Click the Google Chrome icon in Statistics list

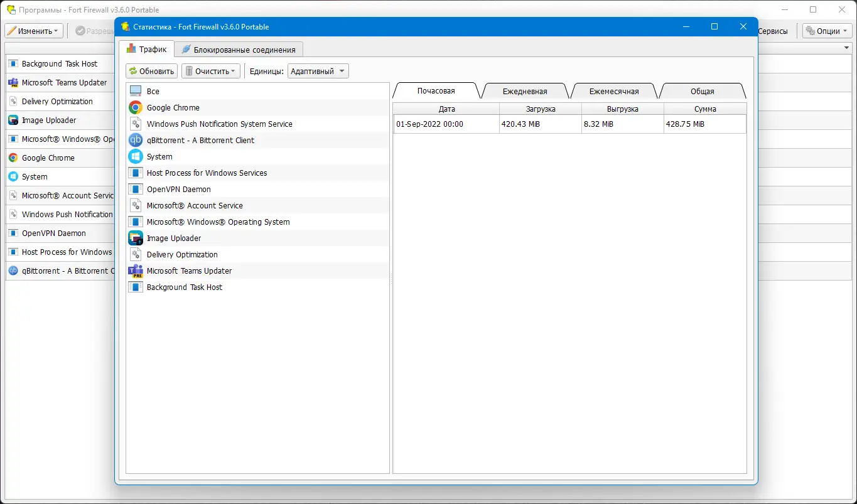(136, 107)
